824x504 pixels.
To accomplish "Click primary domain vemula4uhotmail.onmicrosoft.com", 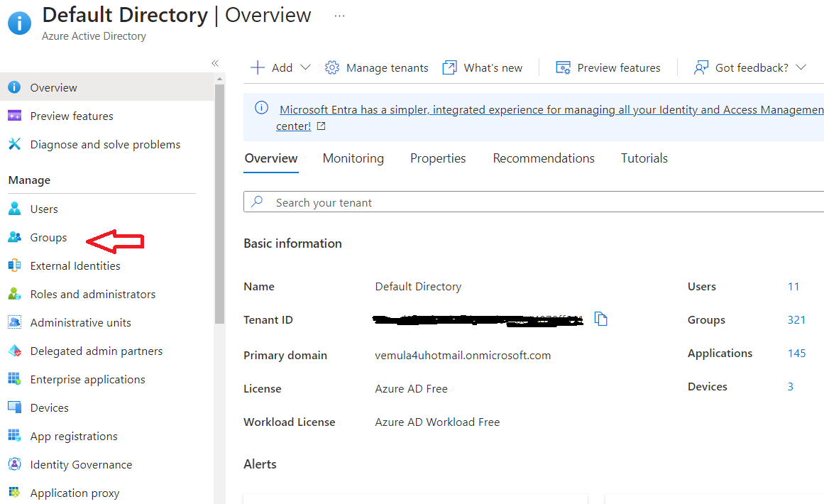I will click(x=463, y=355).
